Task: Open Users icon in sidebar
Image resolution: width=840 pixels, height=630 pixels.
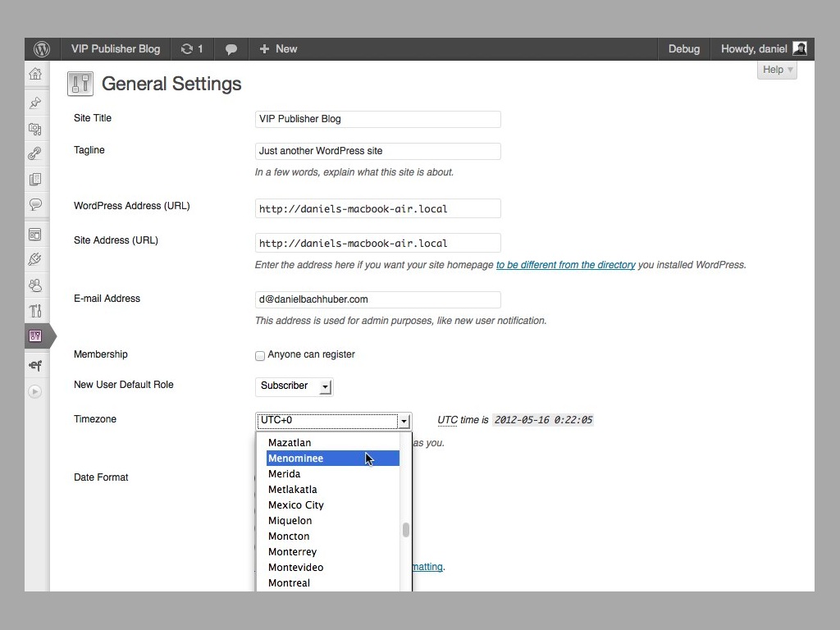Action: click(35, 285)
